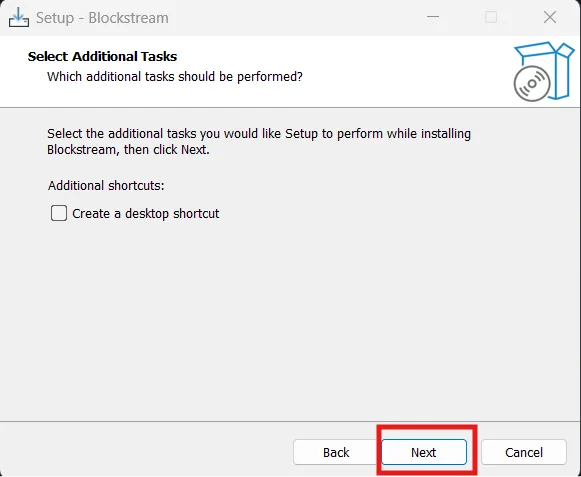Enable the Create a desktop shortcut checkbox
The image size is (581, 477).
(x=59, y=213)
